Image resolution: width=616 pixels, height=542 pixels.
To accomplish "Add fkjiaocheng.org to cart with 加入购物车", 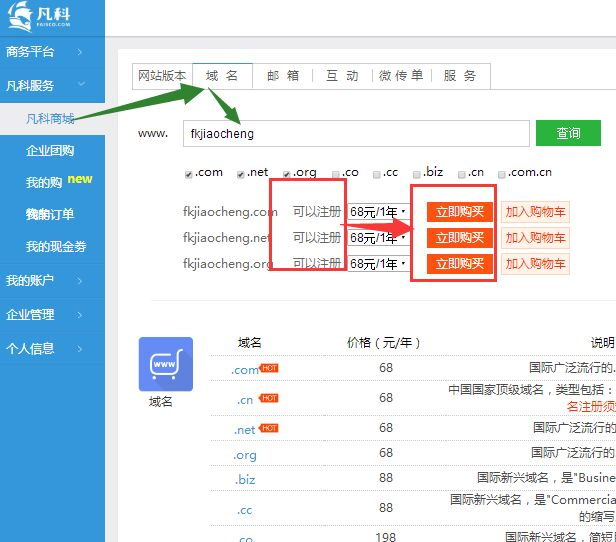I will tap(535, 264).
